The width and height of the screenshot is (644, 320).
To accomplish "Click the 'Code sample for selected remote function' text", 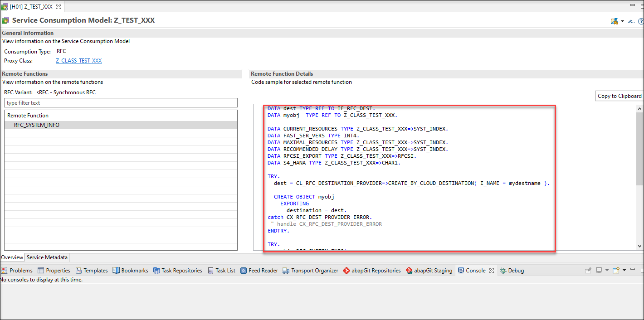I will (x=302, y=82).
